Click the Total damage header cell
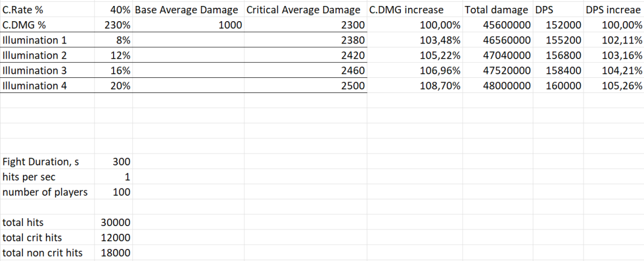 [496, 10]
